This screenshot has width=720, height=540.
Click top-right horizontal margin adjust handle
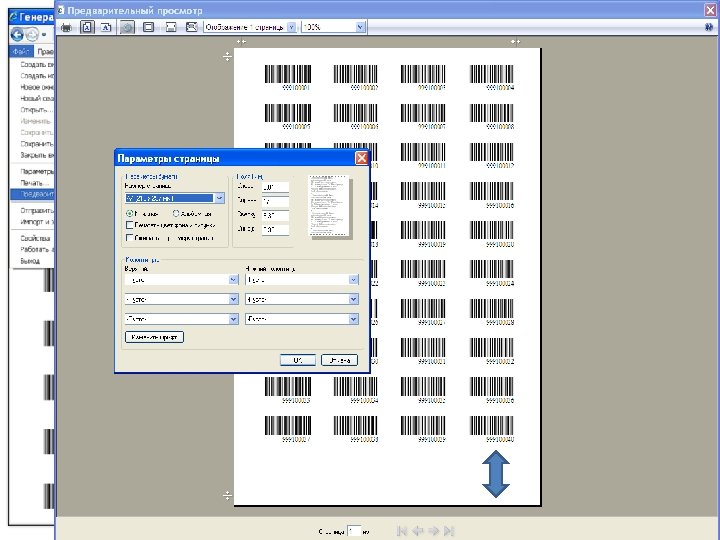coord(515,42)
